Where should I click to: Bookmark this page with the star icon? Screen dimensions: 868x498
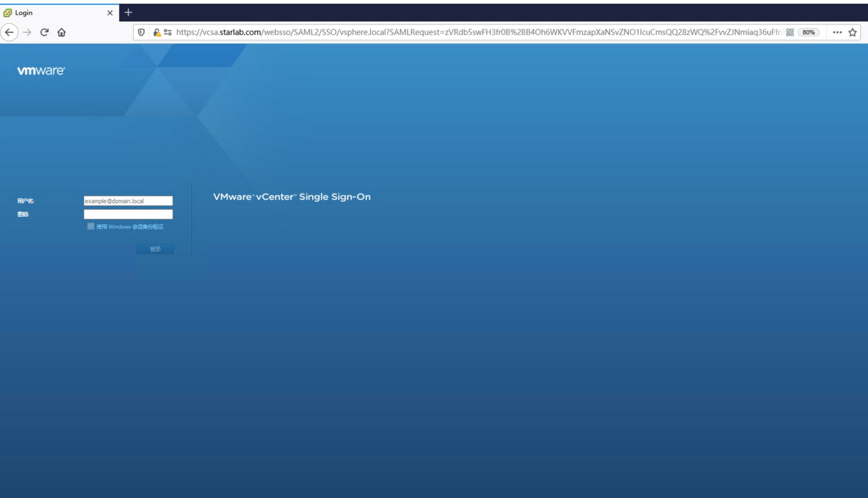[x=853, y=32]
